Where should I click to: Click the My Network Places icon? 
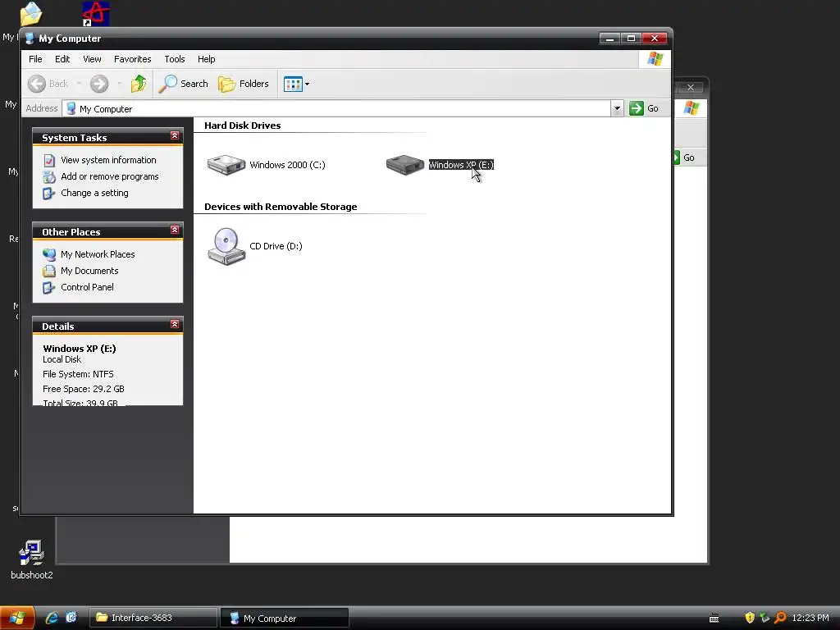49,254
